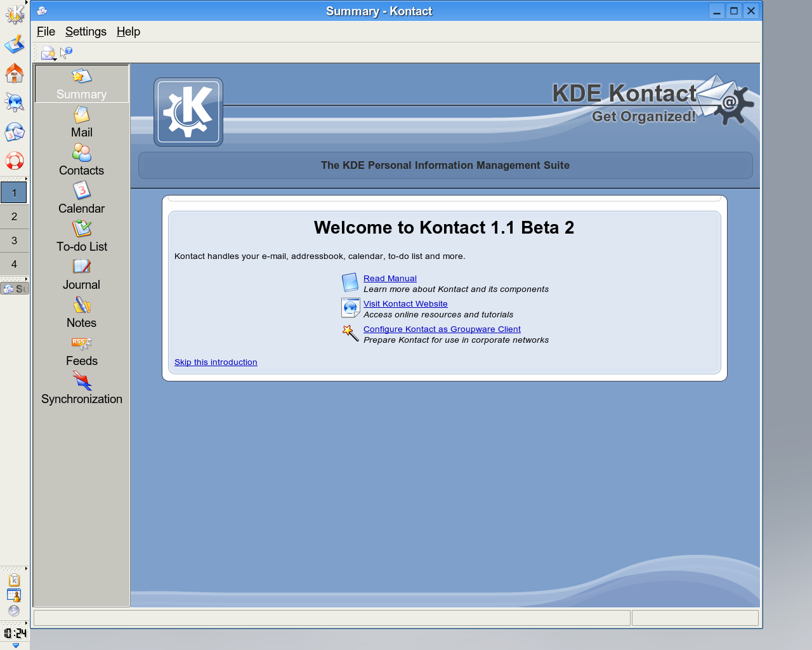Image resolution: width=812 pixels, height=650 pixels.
Task: Open the pager applet handle arrow
Action: [26, 178]
